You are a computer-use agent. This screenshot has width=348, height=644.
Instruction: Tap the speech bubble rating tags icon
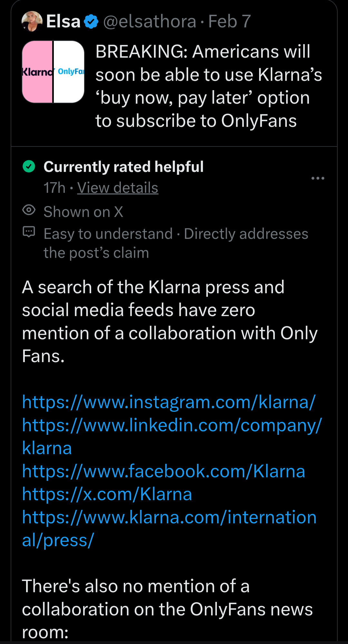[x=29, y=232]
